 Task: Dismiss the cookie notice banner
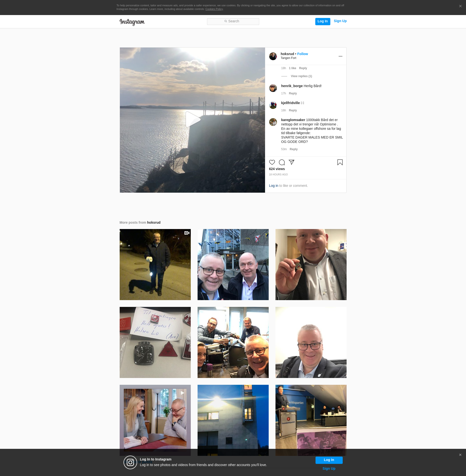tap(460, 6)
